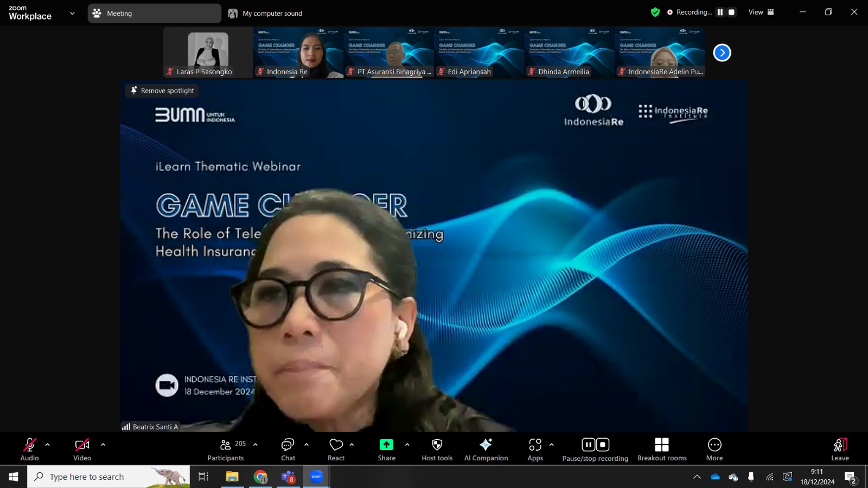This screenshot has width=868, height=488.
Task: Click Remove spotlight button
Action: coord(162,91)
